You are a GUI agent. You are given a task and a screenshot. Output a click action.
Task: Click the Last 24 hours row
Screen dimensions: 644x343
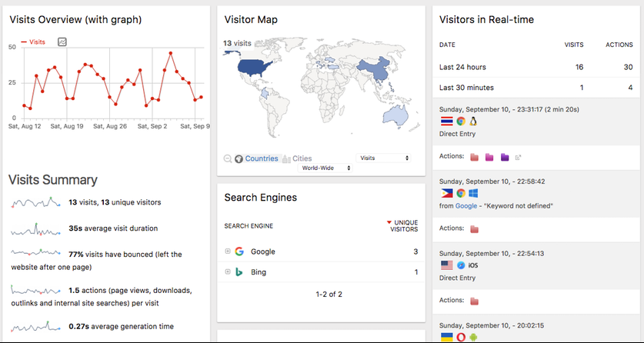[x=536, y=67]
